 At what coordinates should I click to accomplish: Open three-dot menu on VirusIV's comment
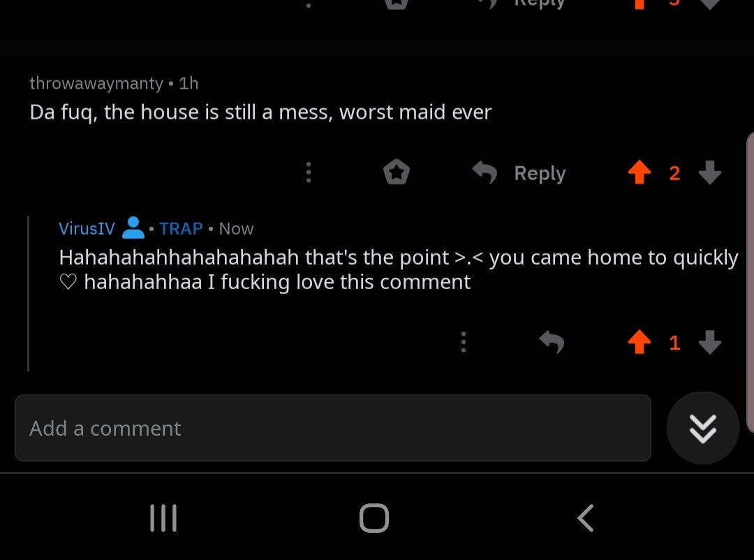[464, 342]
